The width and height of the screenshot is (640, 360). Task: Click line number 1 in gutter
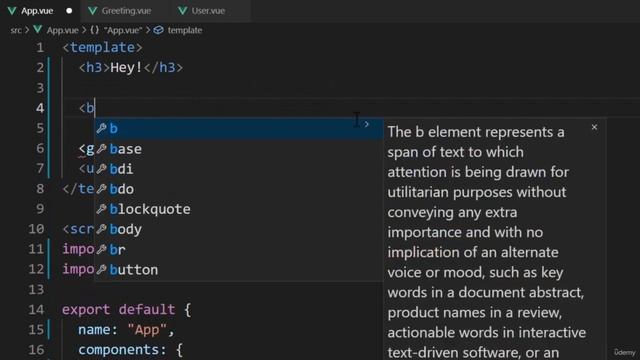[x=40, y=48]
